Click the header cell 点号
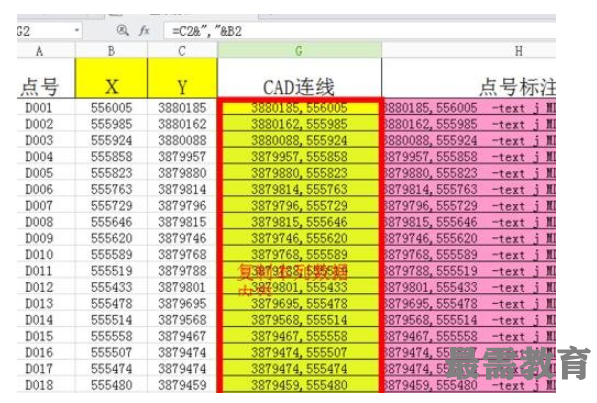Image resolution: width=597 pixels, height=403 pixels. [46, 78]
